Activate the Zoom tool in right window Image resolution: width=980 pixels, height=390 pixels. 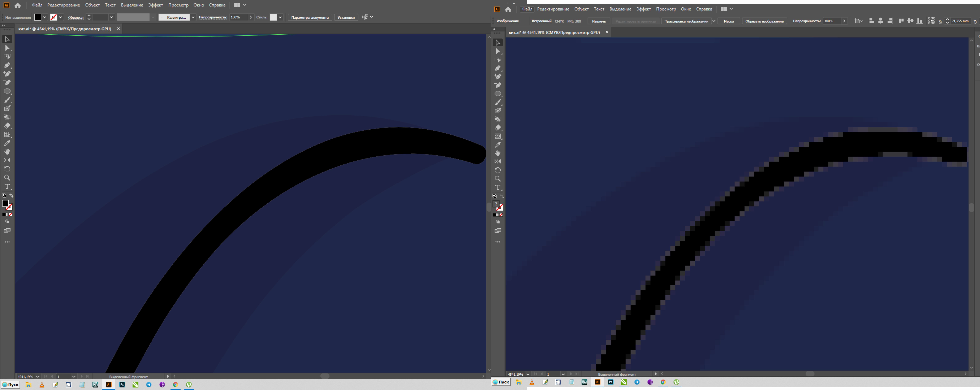coord(498,179)
